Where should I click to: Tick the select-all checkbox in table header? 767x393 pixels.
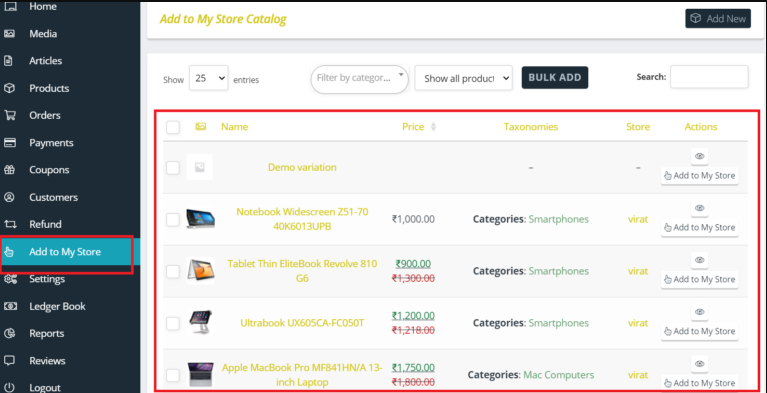[x=173, y=127]
